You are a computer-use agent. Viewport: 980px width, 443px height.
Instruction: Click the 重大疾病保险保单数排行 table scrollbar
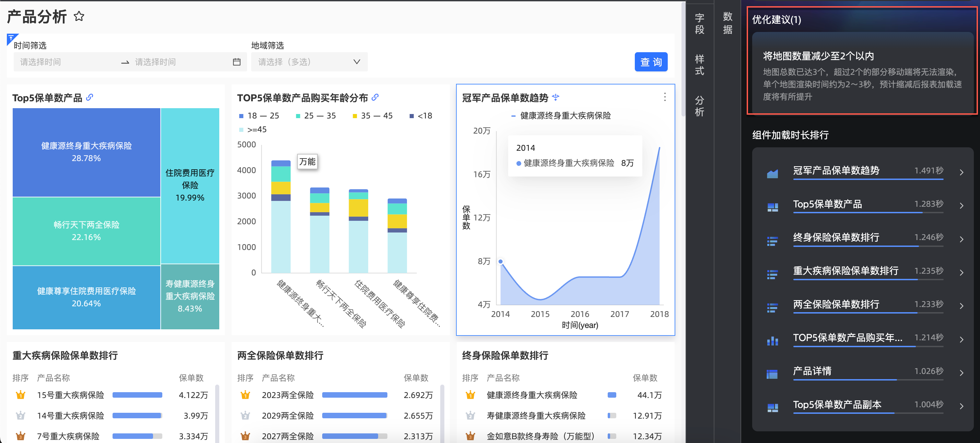click(x=217, y=414)
